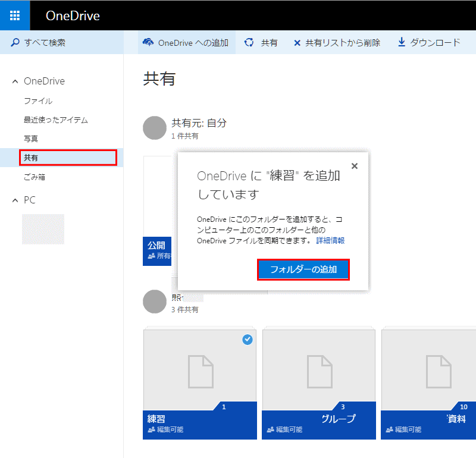Click item count badge 10 on 資料
Viewport: 476px width, 458px height.
coord(464,407)
